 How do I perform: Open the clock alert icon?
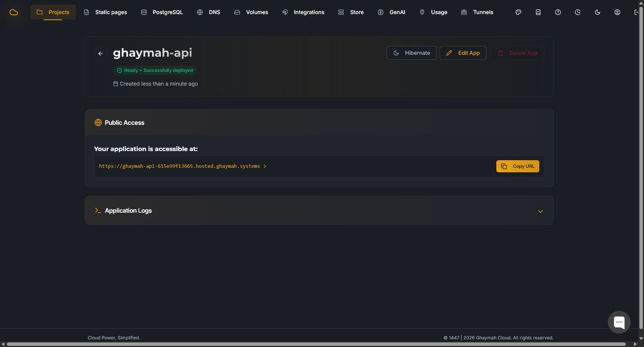coord(578,12)
